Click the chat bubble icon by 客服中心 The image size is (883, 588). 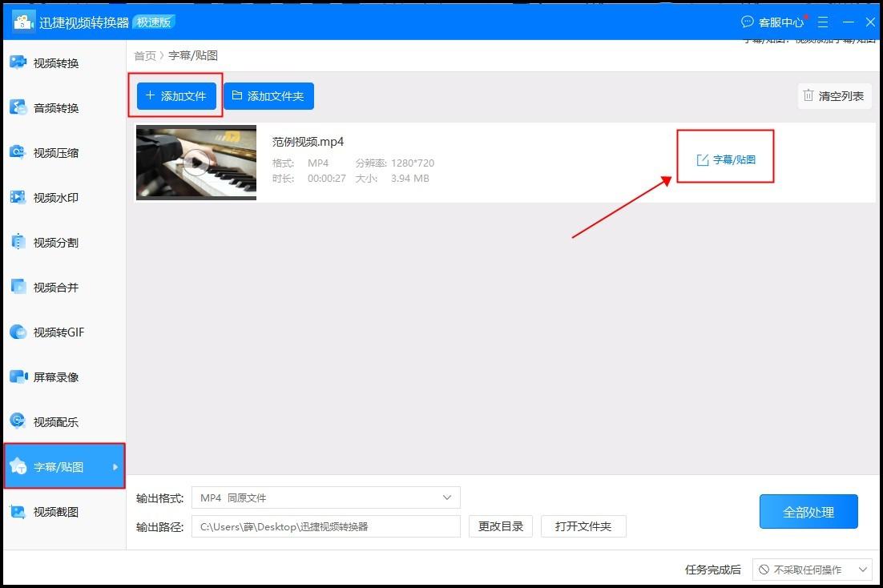[x=748, y=22]
